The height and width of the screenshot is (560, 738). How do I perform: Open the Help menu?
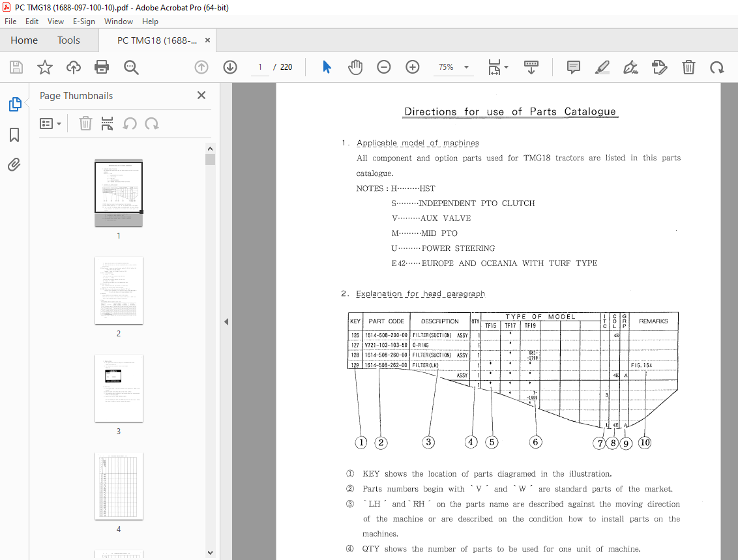150,21
